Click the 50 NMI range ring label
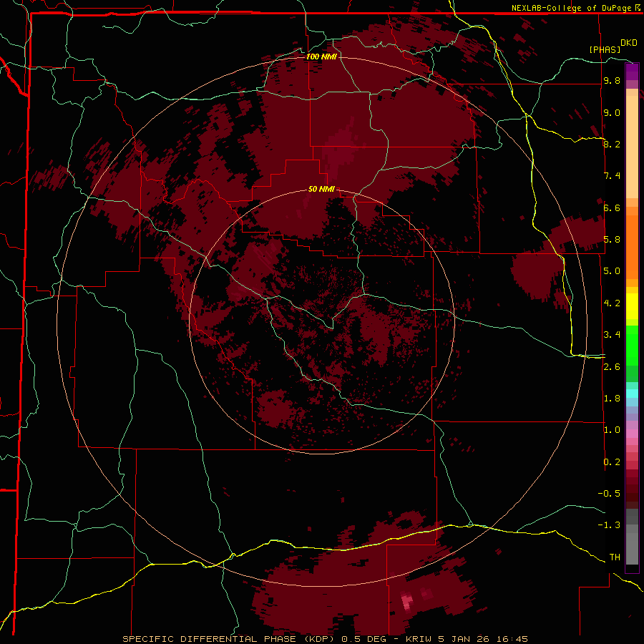 (x=321, y=190)
